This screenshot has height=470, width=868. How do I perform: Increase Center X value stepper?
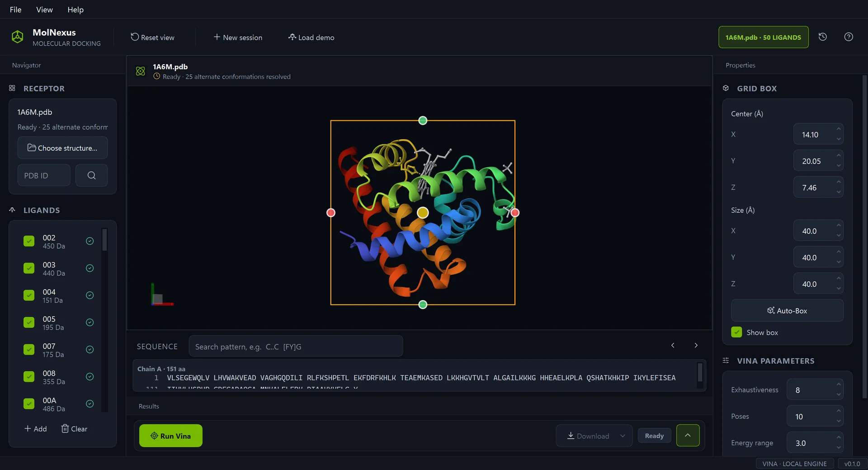tap(839, 129)
